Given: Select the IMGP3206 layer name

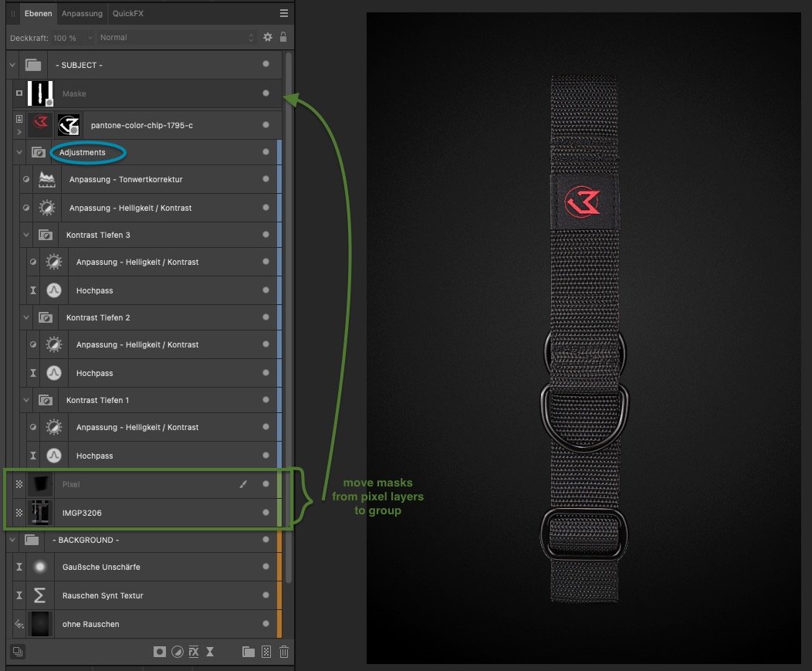Looking at the screenshot, I should pyautogui.click(x=82, y=513).
